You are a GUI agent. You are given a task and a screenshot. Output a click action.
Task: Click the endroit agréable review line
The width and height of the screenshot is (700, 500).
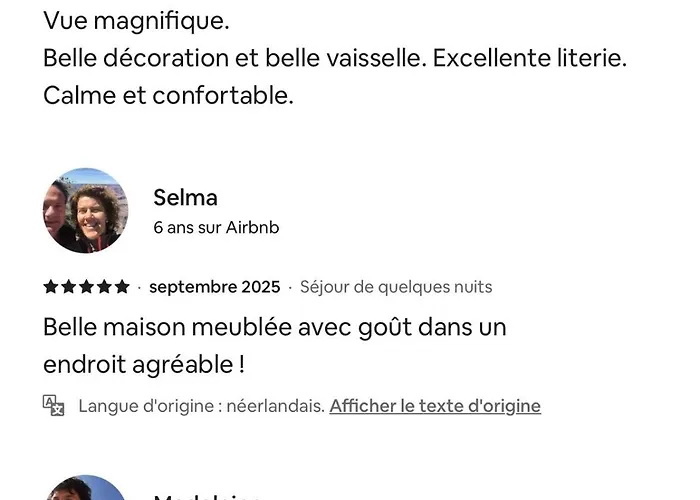(144, 364)
